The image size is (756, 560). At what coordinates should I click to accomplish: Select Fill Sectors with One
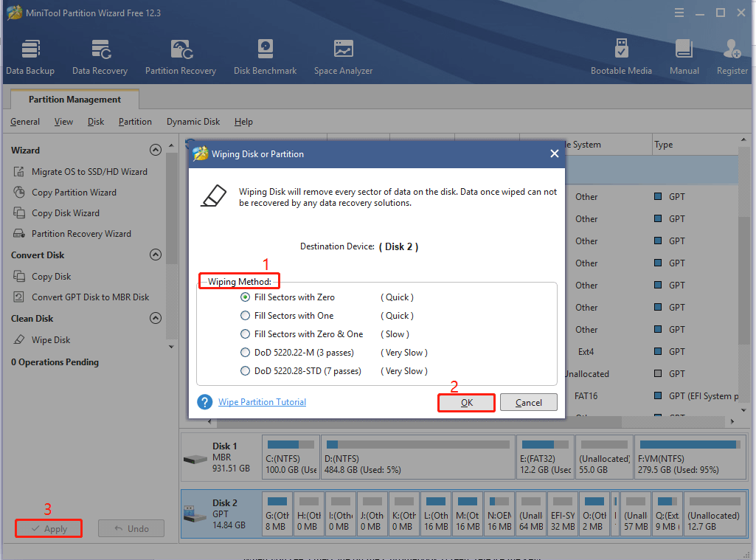[x=246, y=316]
